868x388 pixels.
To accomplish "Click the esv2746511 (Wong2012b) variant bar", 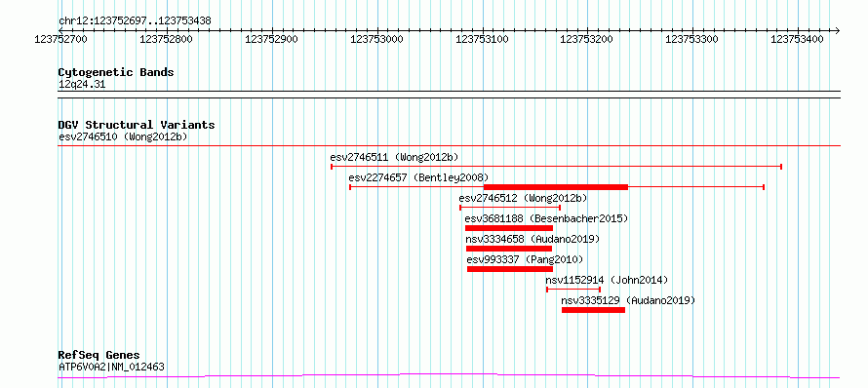I will (556, 166).
